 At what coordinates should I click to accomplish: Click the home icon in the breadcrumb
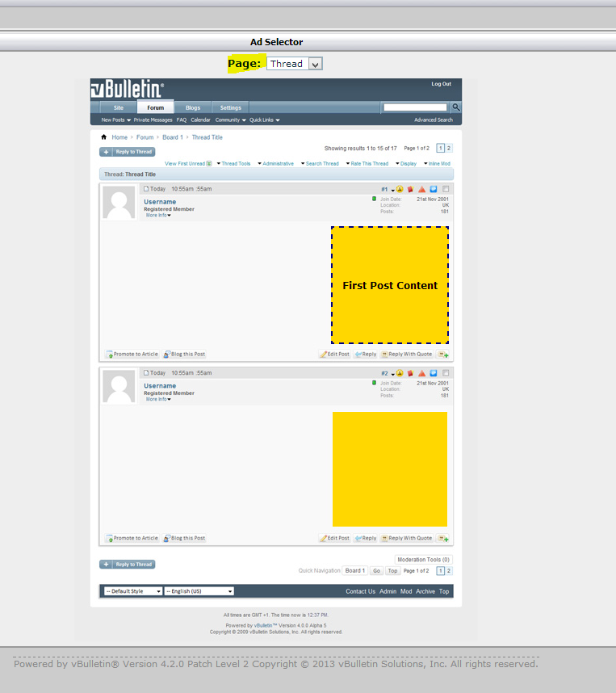[x=104, y=137]
